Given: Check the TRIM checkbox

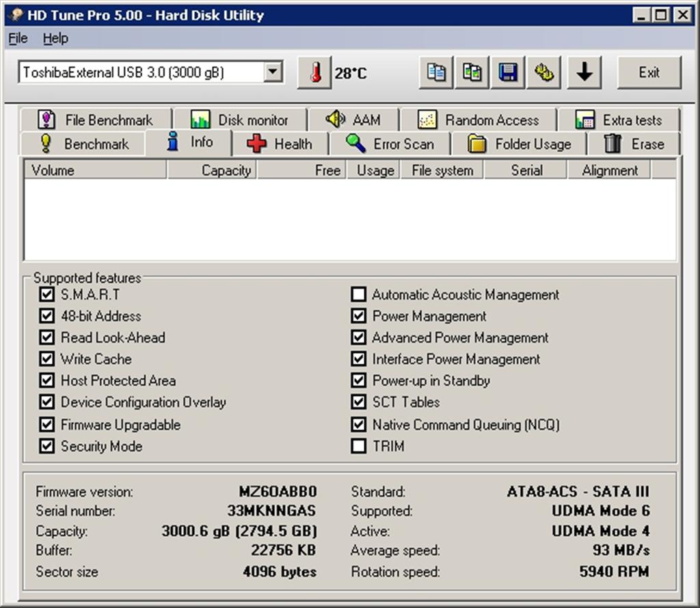Looking at the screenshot, I should pyautogui.click(x=358, y=446).
